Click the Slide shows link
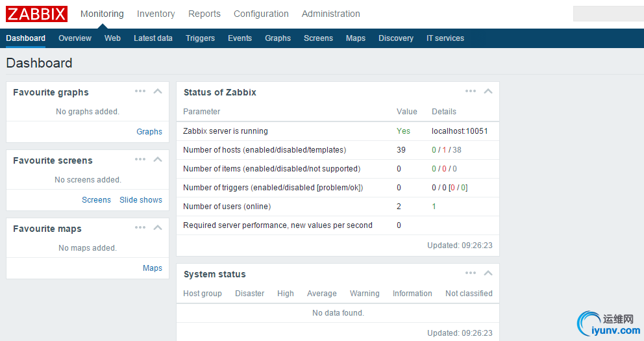The width and height of the screenshot is (644, 341). pos(141,199)
